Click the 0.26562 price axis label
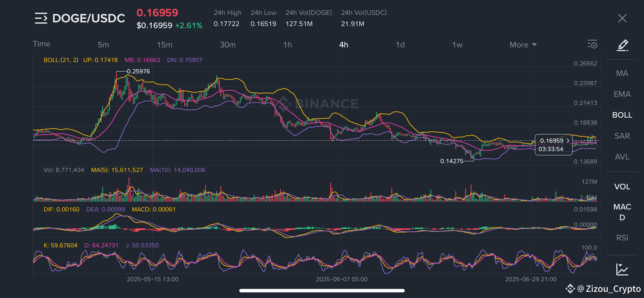The width and height of the screenshot is (644, 298). [x=585, y=64]
